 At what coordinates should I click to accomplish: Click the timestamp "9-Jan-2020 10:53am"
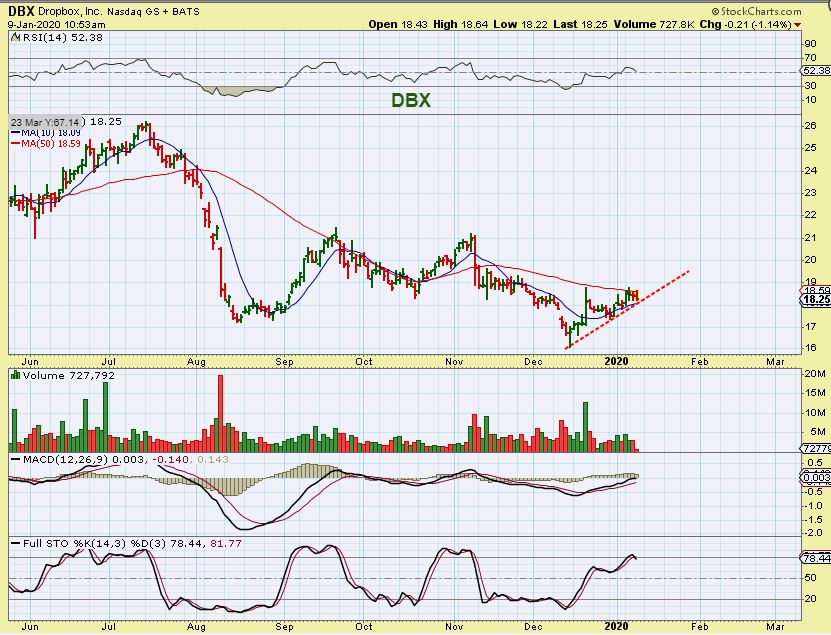pos(56,24)
